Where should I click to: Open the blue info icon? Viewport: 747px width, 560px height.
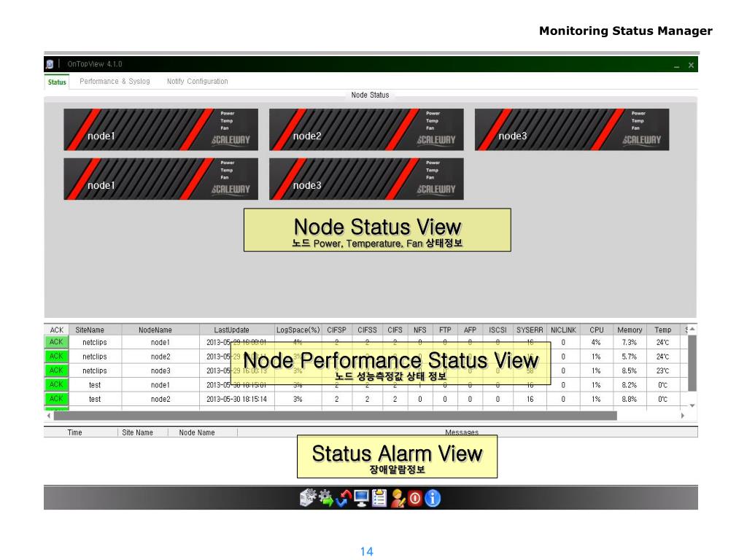(433, 499)
